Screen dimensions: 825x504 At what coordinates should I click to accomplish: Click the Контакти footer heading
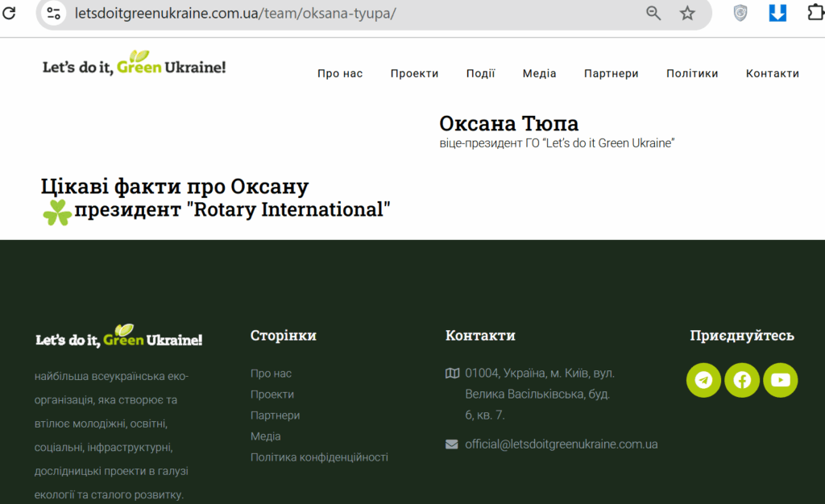click(480, 335)
